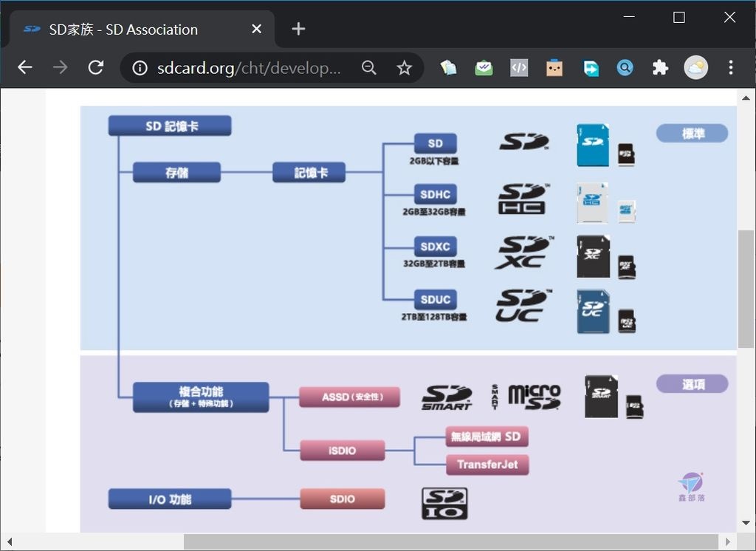The height and width of the screenshot is (551, 756).
Task: Click the black SD logo
Action: (x=524, y=142)
